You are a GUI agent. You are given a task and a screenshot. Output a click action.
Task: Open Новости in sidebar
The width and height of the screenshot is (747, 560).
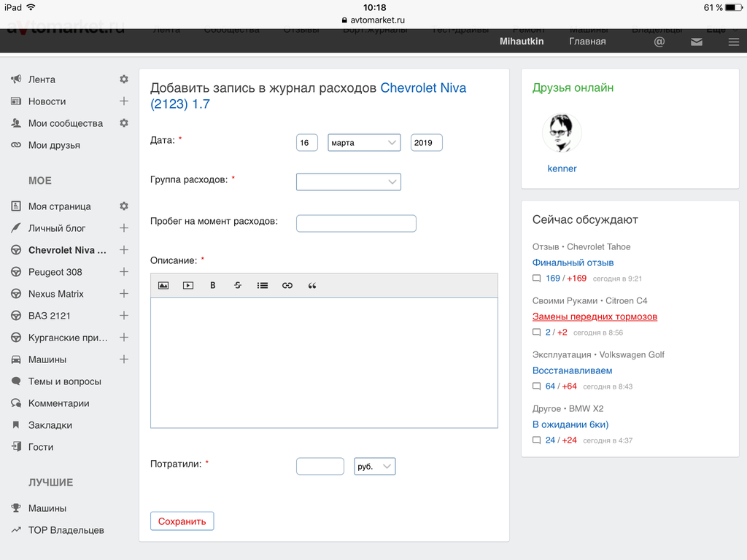47,101
